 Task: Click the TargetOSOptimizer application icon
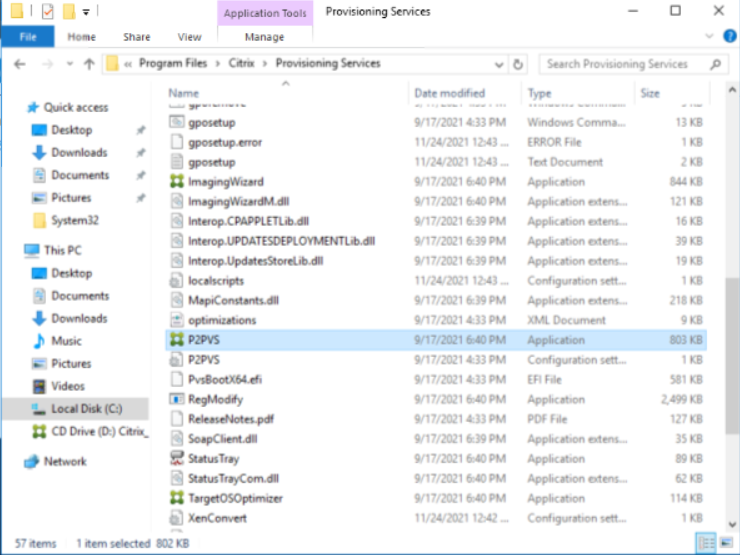[x=177, y=498]
